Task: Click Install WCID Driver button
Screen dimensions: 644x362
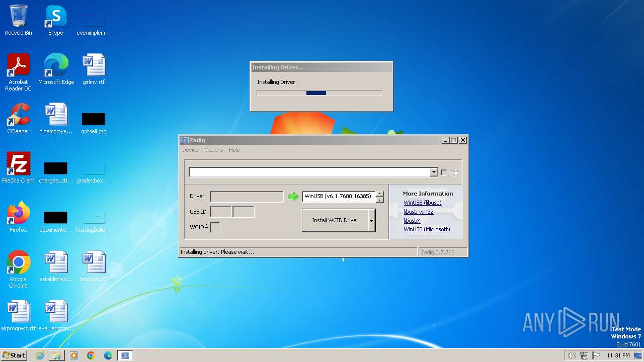Action: pos(335,220)
